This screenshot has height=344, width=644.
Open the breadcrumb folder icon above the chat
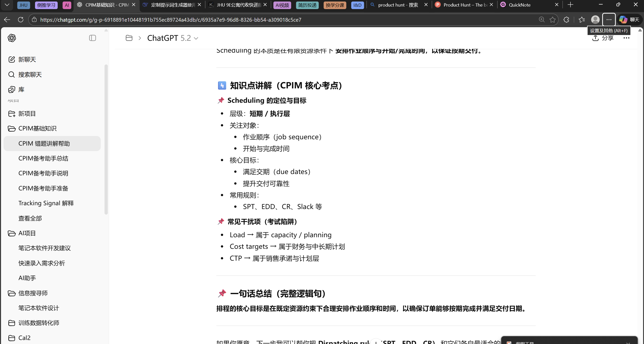click(129, 38)
